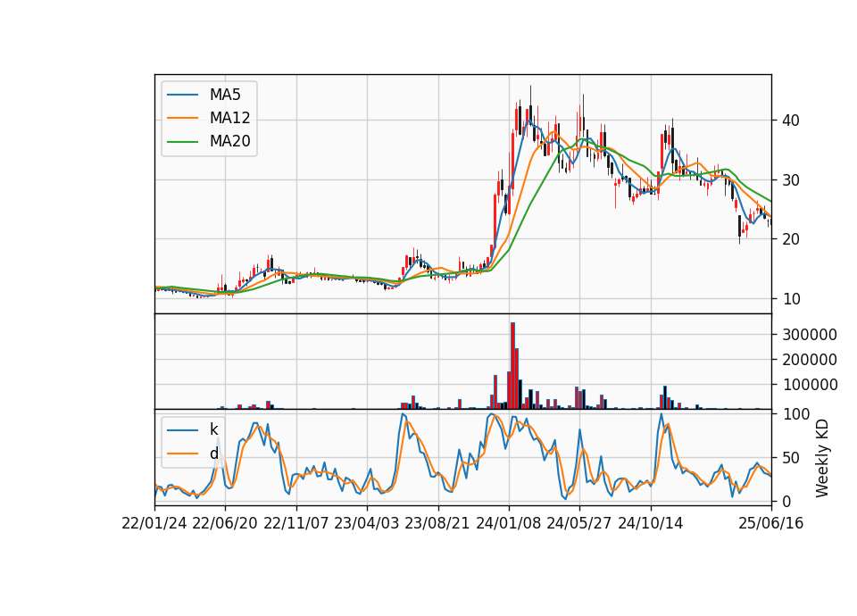The image size is (857, 616).
Task: Click the 24/01/08 date label
Action: point(508,523)
